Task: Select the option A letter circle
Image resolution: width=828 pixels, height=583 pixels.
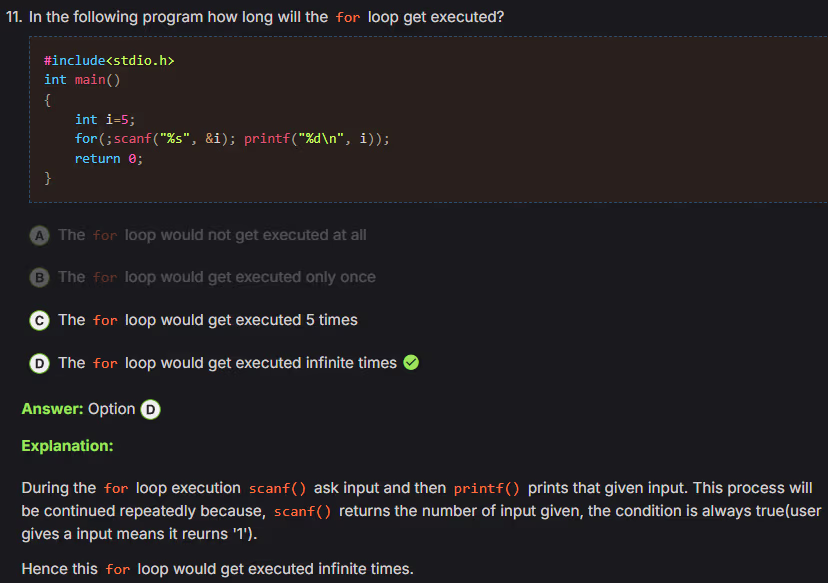Action: [x=39, y=235]
